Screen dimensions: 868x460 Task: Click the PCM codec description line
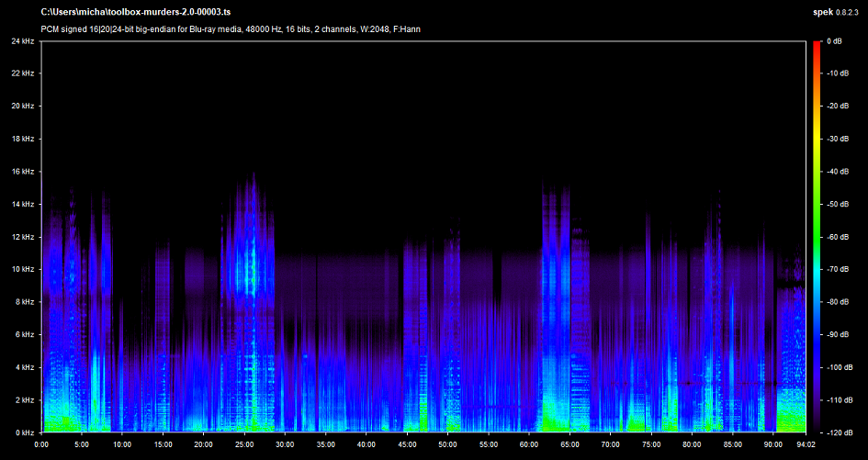(231, 29)
